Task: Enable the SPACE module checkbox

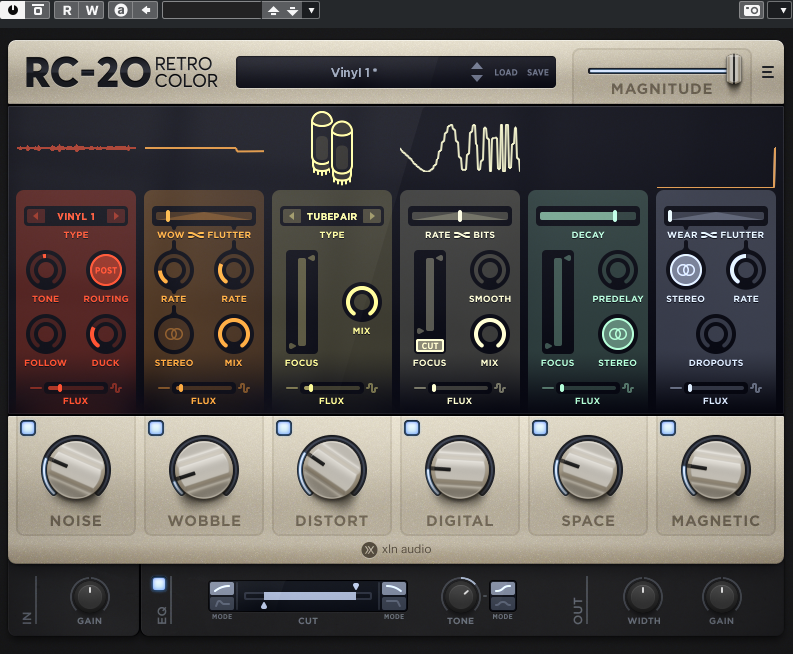Action: click(x=540, y=428)
